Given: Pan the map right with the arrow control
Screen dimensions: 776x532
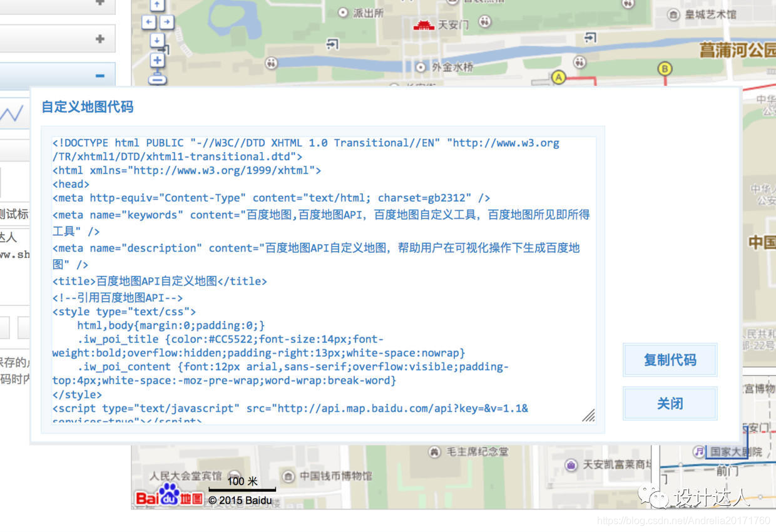Looking at the screenshot, I should click(x=166, y=23).
